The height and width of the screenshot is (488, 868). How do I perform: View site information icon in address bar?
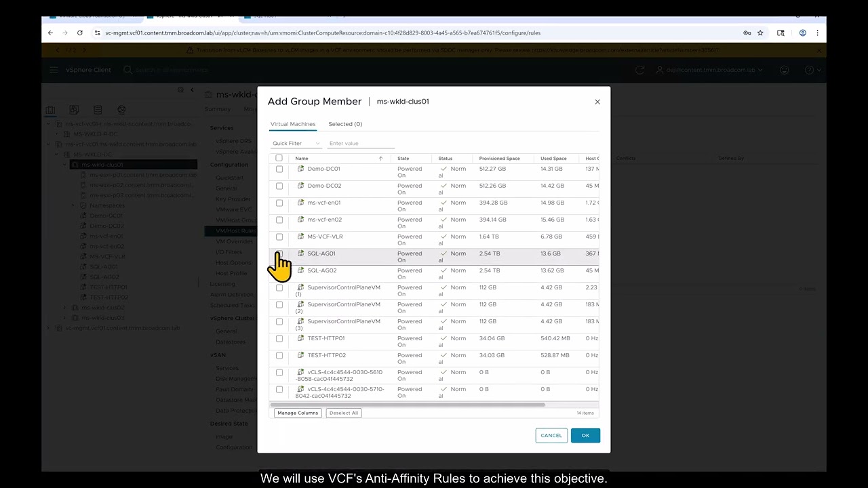(x=97, y=33)
